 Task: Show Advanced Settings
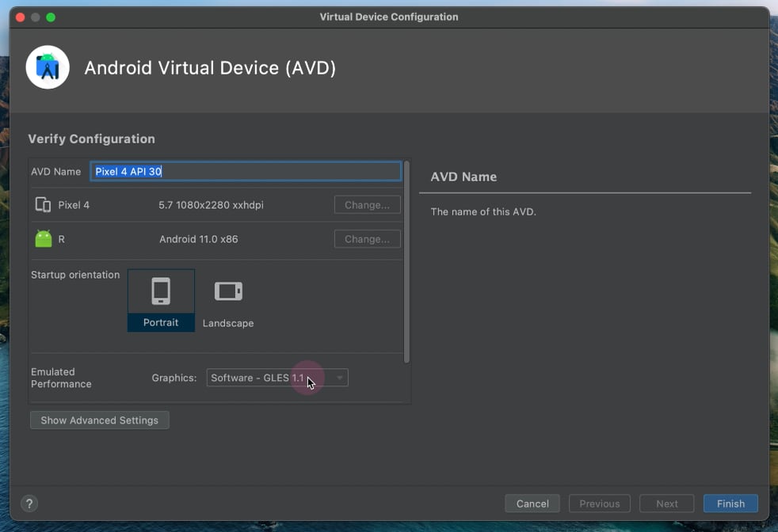click(x=100, y=420)
